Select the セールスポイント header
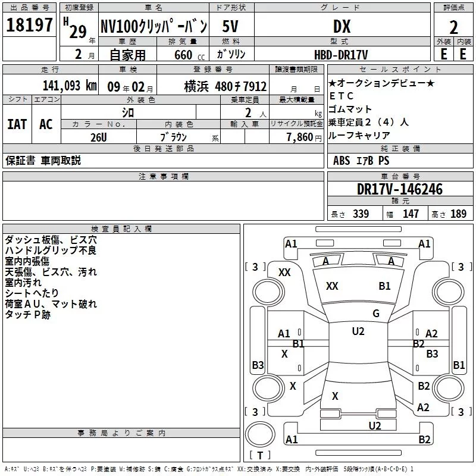The image size is (476, 476). pyautogui.click(x=400, y=69)
